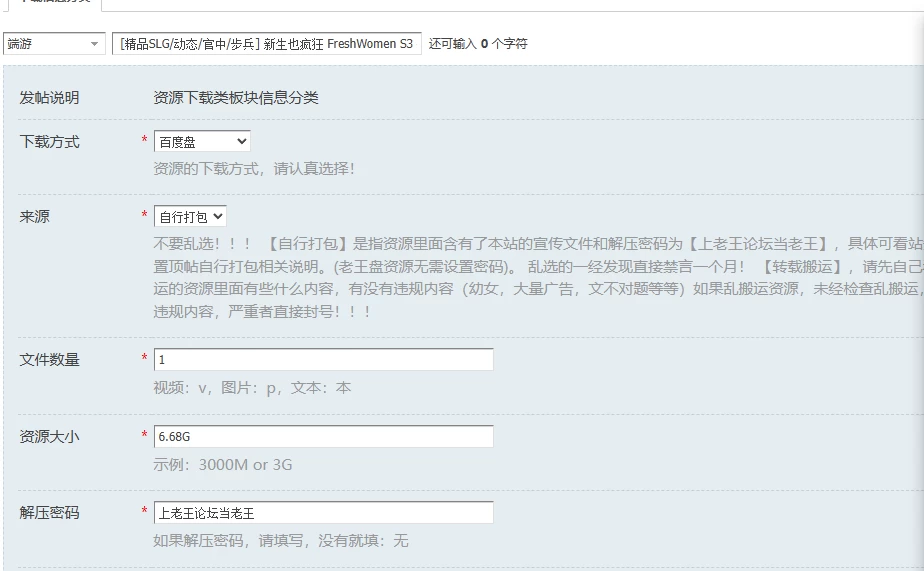Click the 还可输入 0 个字符 counter
The image size is (924, 571).
tap(478, 44)
